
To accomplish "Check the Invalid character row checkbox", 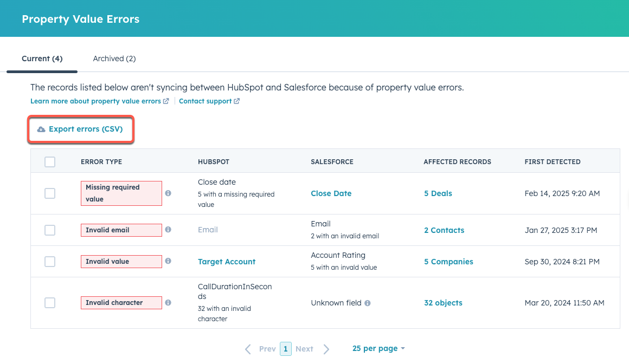I will click(x=49, y=303).
